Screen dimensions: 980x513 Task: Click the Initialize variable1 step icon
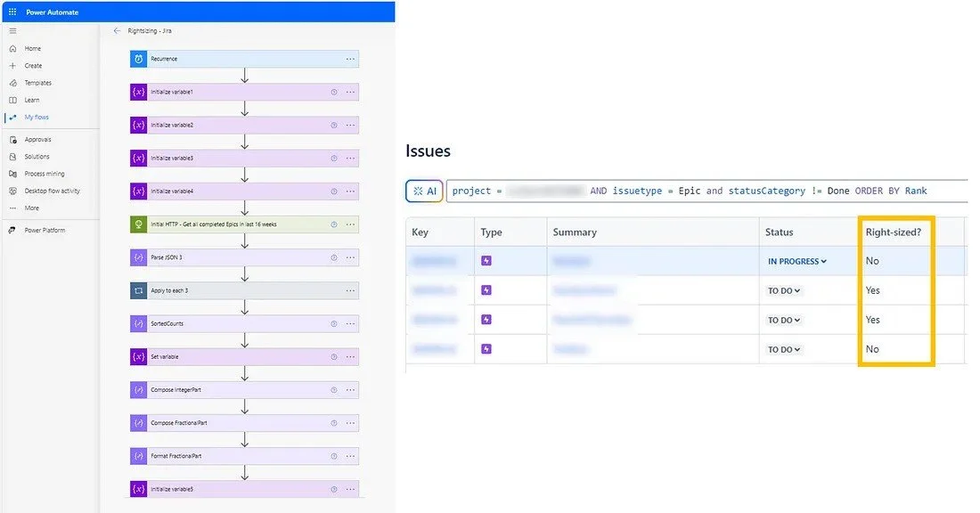coord(139,92)
